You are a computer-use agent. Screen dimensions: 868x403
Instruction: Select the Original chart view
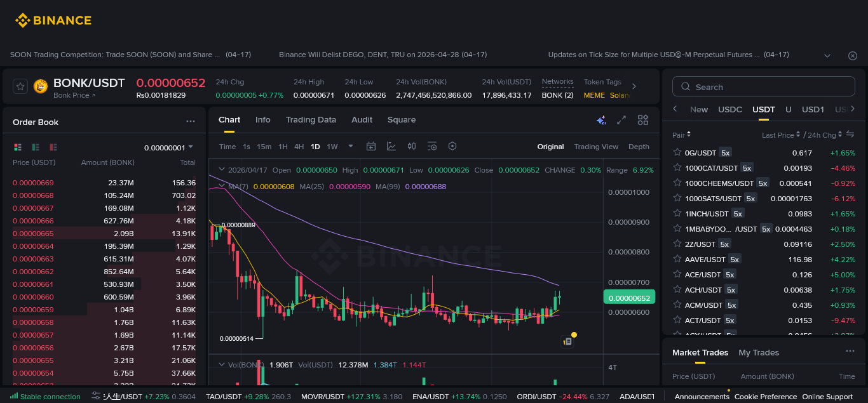pyautogui.click(x=550, y=147)
